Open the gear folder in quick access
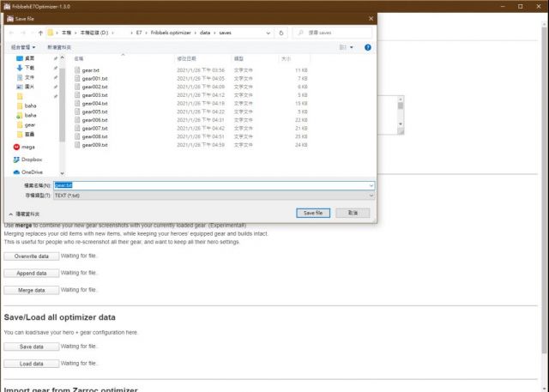549x392 pixels. click(x=29, y=124)
